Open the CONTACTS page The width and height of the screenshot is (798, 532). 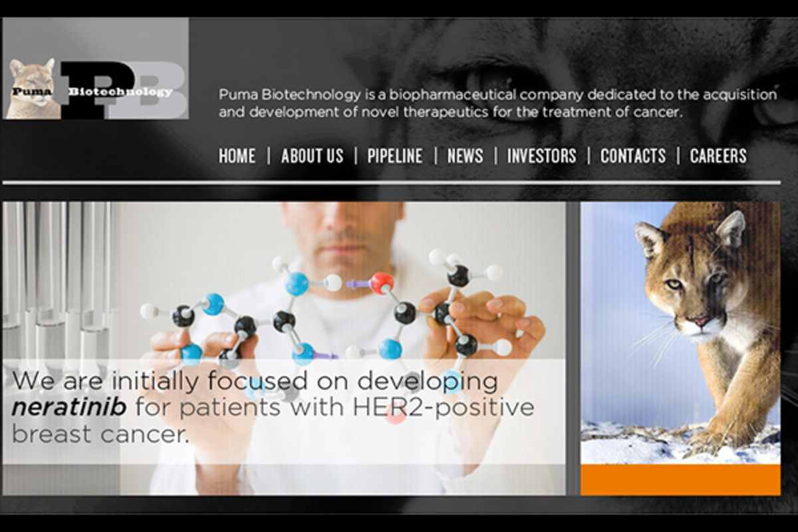coord(633,156)
